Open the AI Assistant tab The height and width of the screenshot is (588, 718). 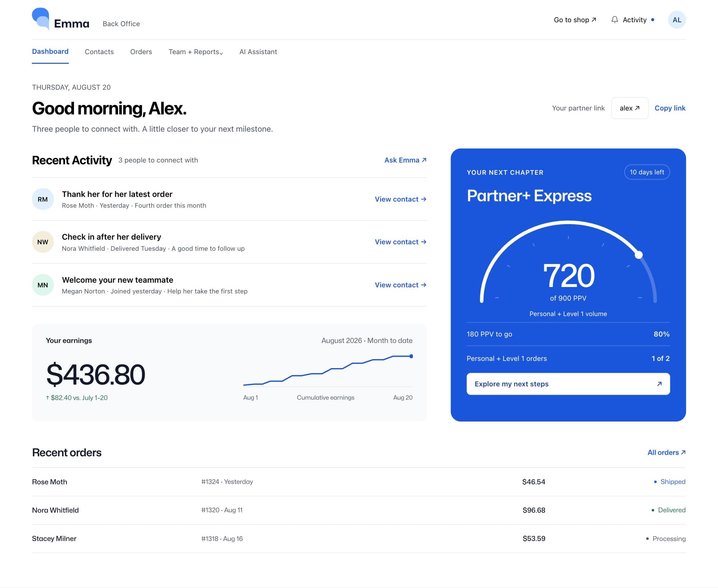[x=258, y=52]
